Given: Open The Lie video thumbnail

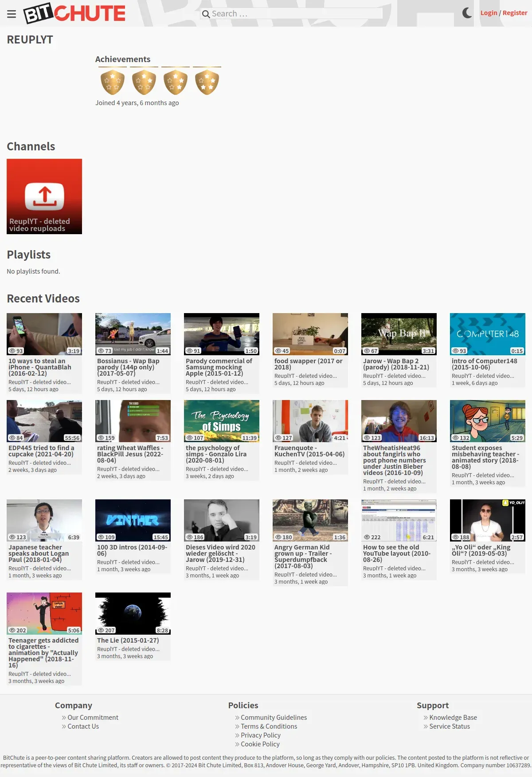Looking at the screenshot, I should point(133,613).
